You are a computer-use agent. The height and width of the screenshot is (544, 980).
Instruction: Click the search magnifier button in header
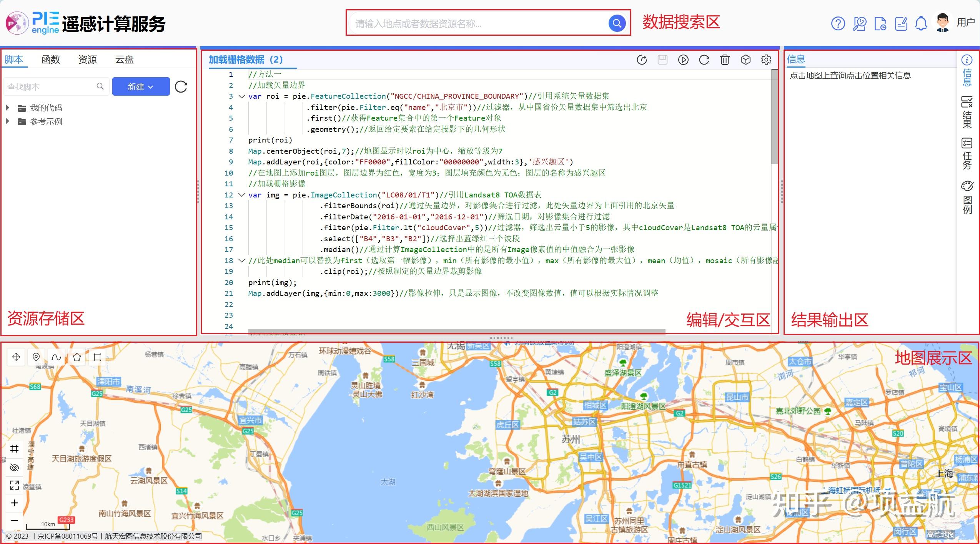617,23
